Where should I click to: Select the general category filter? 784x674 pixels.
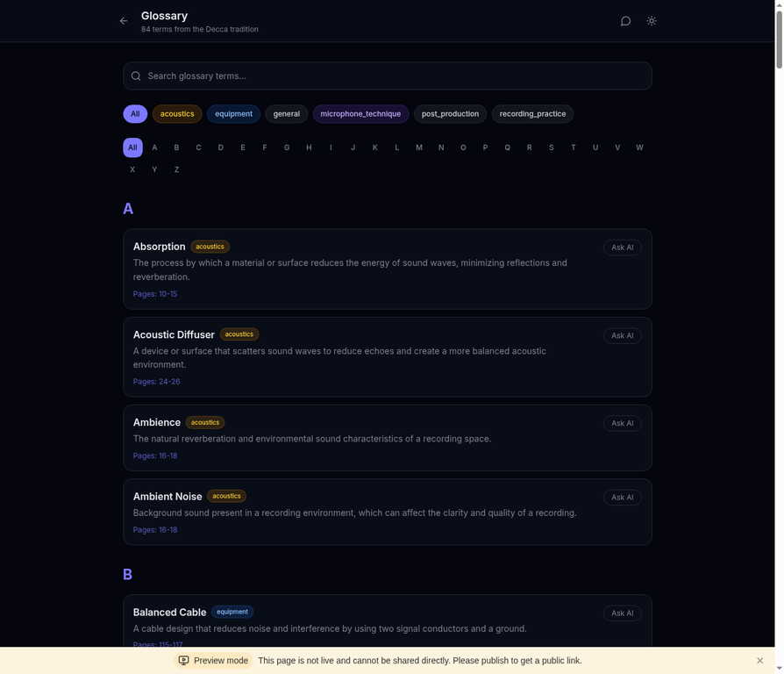pyautogui.click(x=286, y=114)
